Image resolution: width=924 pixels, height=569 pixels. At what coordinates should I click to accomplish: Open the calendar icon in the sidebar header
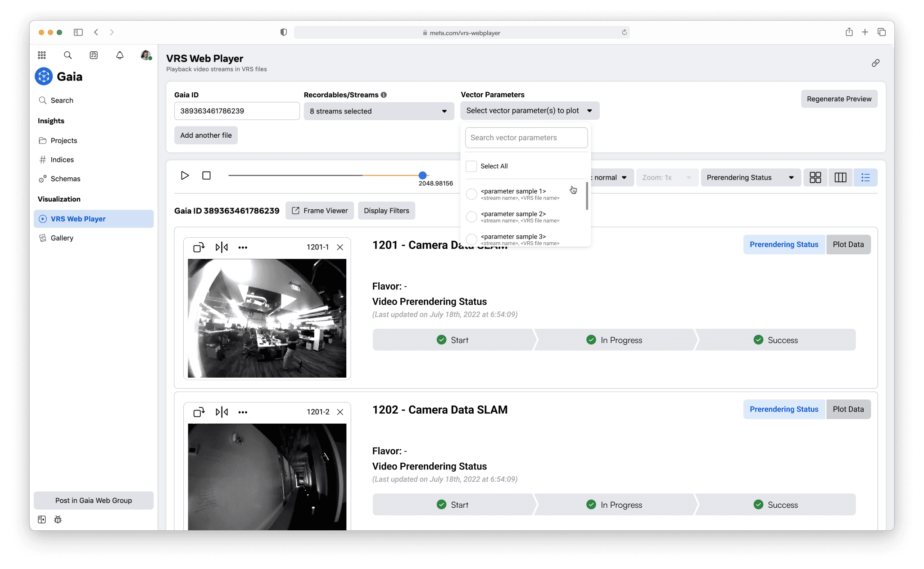[94, 55]
